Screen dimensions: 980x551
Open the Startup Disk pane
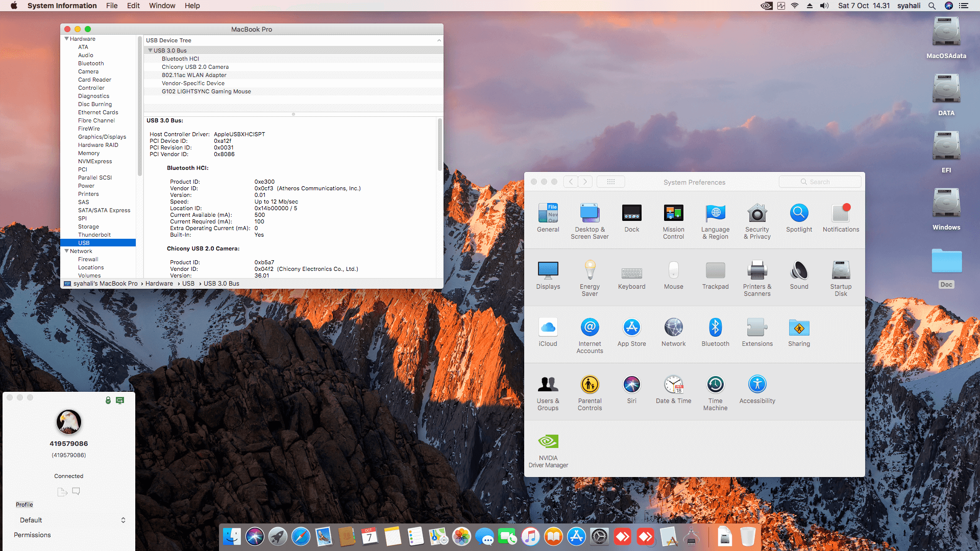(x=841, y=271)
